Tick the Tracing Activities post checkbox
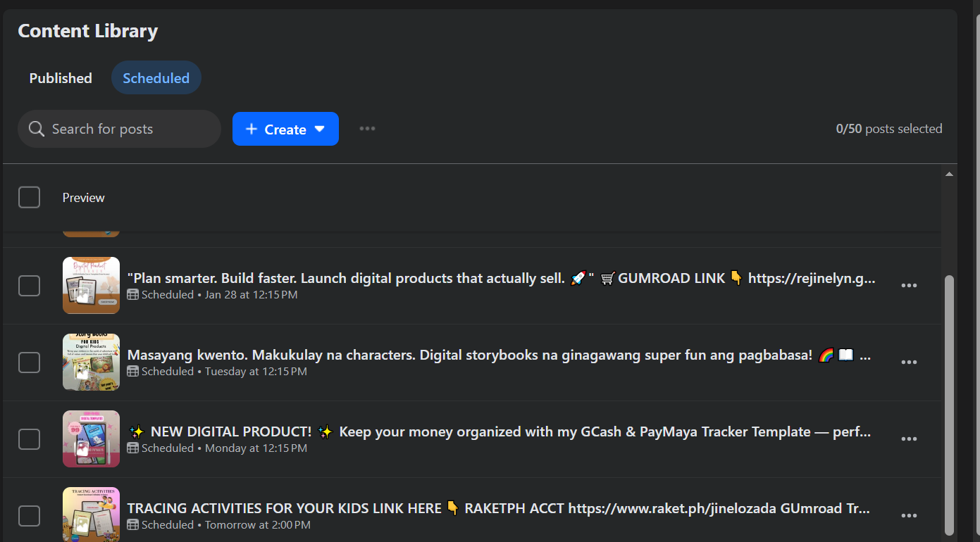Screen dimensions: 980x542 [29, 516]
